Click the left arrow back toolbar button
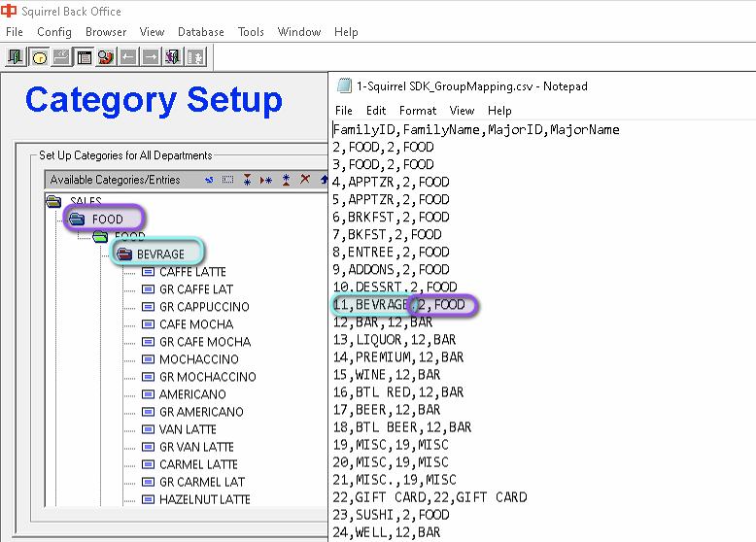The image size is (756, 542). (x=128, y=57)
